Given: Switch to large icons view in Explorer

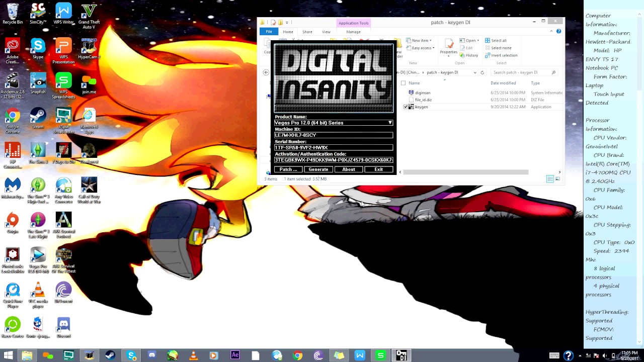Looking at the screenshot, I should click(x=557, y=179).
